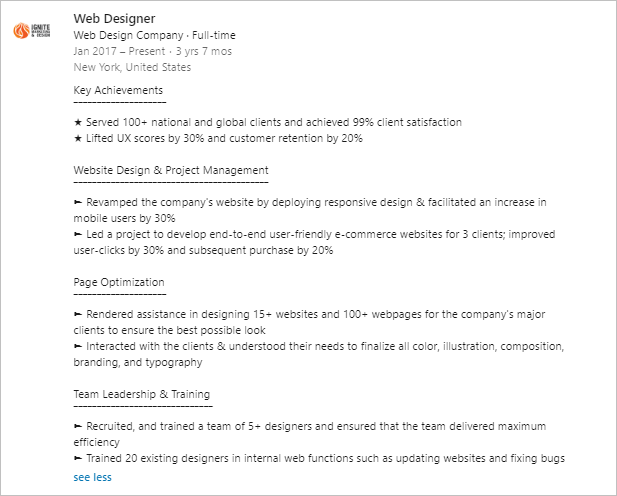Click the "Key Achievements" heading

pos(118,90)
